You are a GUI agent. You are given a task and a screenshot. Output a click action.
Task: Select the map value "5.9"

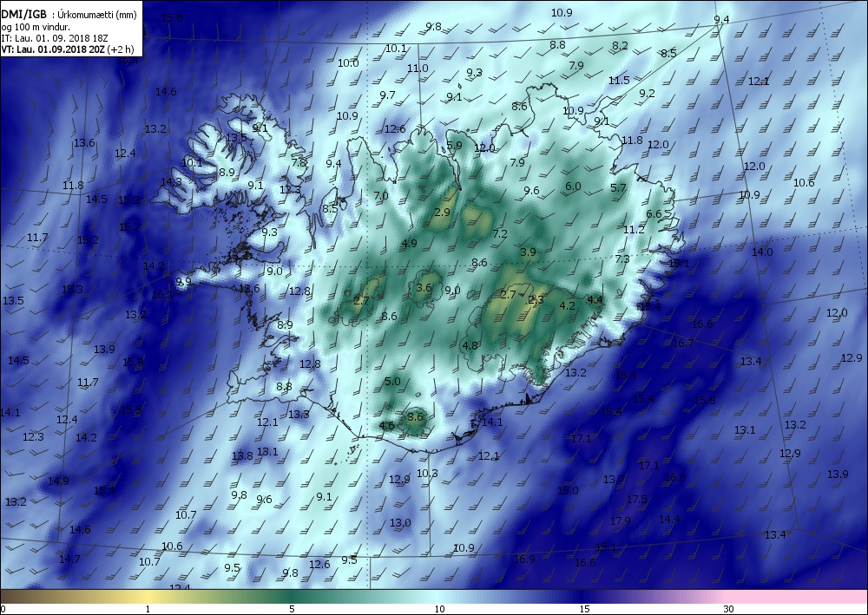[454, 145]
